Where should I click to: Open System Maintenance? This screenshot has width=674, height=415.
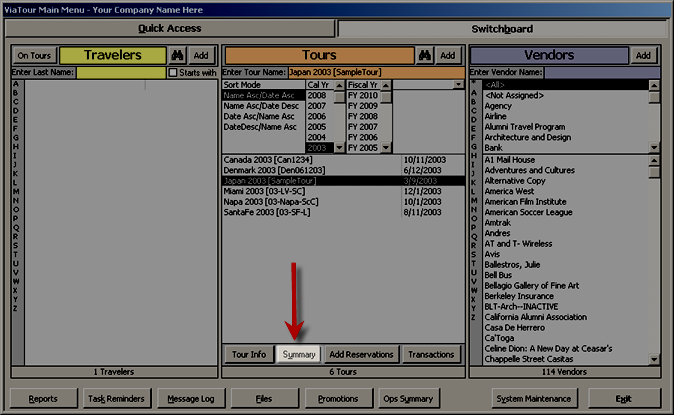pos(536,398)
